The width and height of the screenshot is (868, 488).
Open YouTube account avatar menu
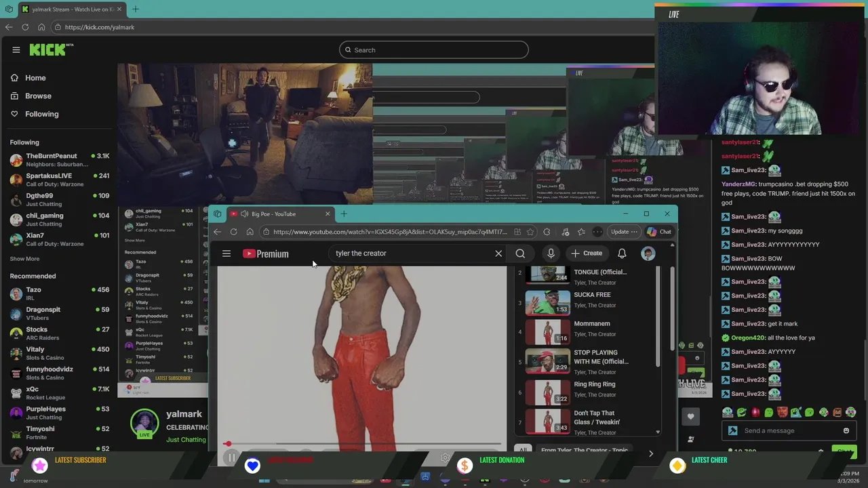coord(648,253)
